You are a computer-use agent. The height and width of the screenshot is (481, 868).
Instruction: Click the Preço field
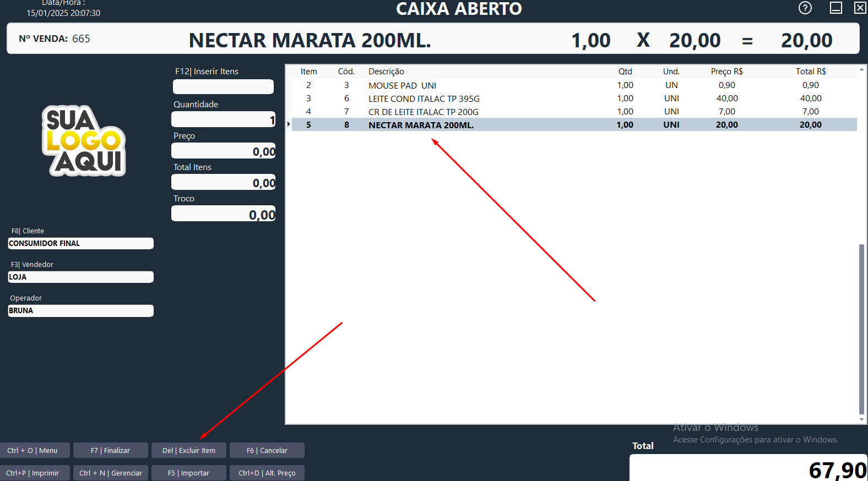click(223, 151)
